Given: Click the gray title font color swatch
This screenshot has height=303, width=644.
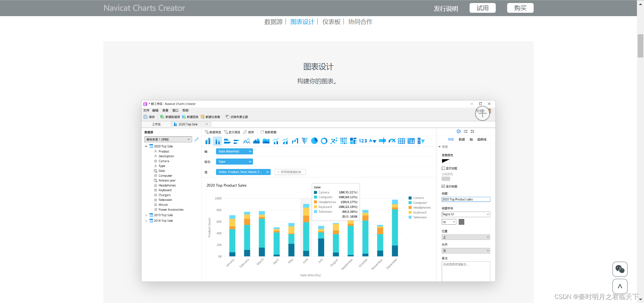Looking at the screenshot, I should (x=462, y=222).
